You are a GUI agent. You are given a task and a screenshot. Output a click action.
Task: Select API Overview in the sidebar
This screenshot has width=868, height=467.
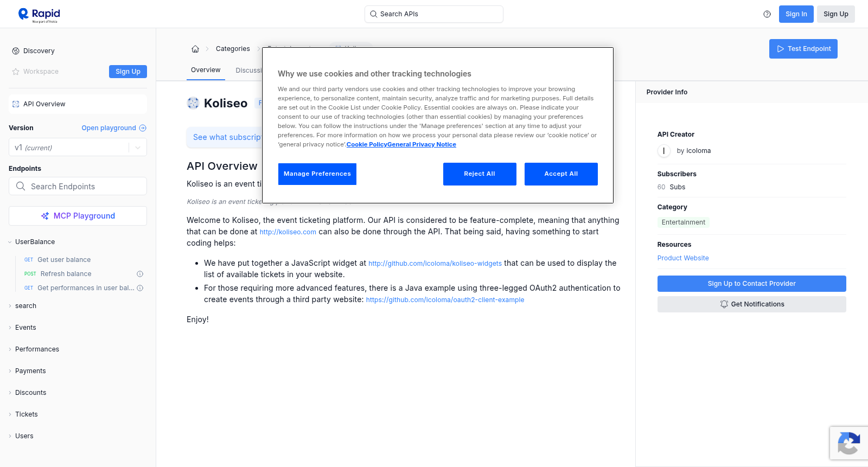click(x=78, y=104)
